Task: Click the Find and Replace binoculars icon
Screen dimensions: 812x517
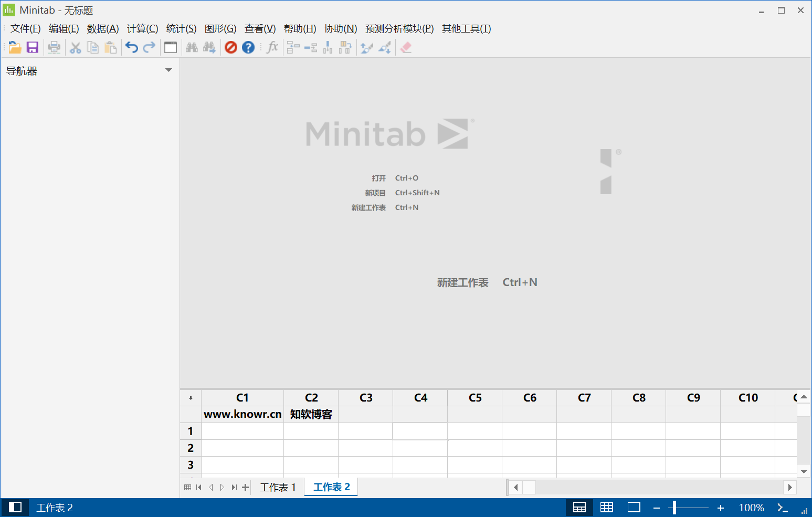Action: click(209, 48)
